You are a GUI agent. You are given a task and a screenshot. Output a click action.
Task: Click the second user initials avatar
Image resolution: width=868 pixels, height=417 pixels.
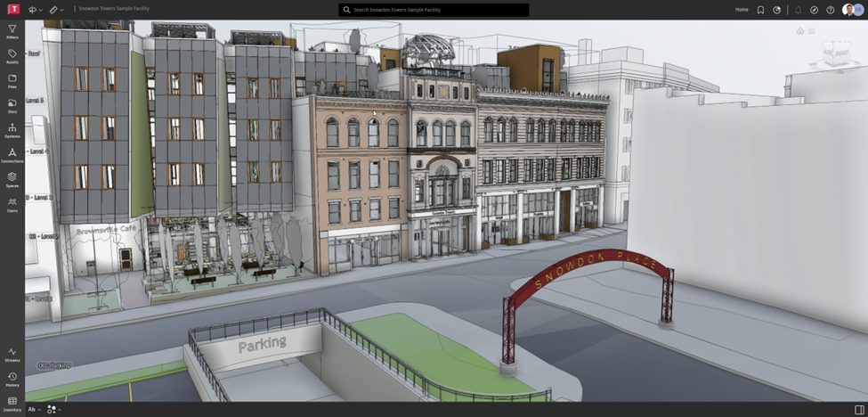coord(858,10)
